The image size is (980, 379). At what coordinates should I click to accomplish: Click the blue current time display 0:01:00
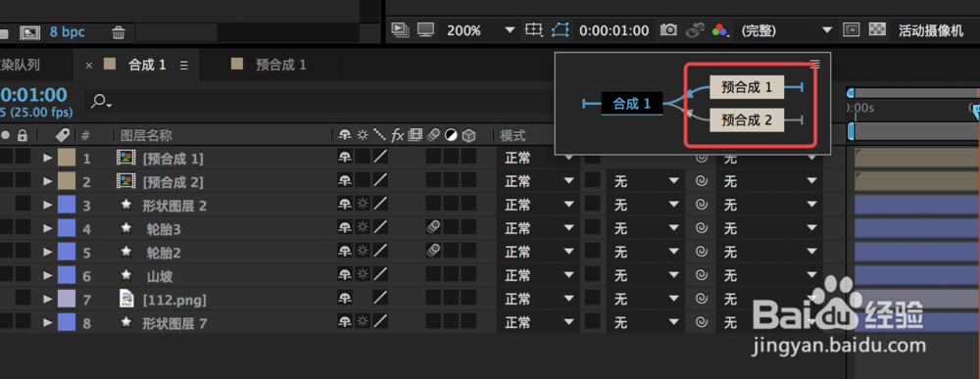[x=33, y=96]
